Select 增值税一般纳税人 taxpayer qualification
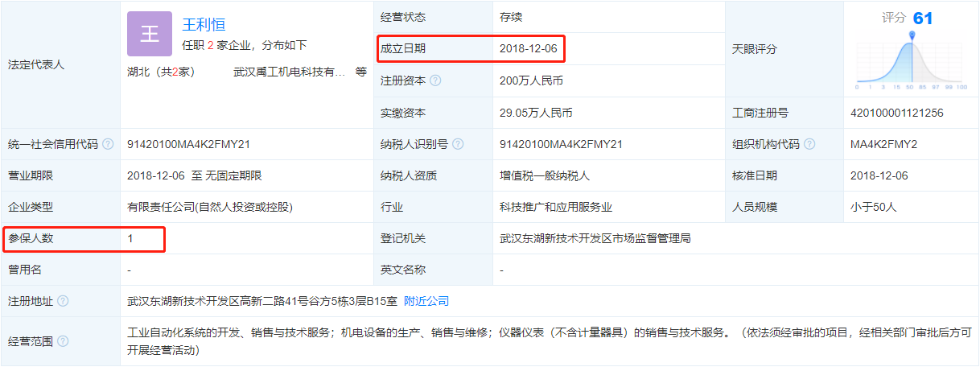The width and height of the screenshot is (980, 367). [x=545, y=175]
